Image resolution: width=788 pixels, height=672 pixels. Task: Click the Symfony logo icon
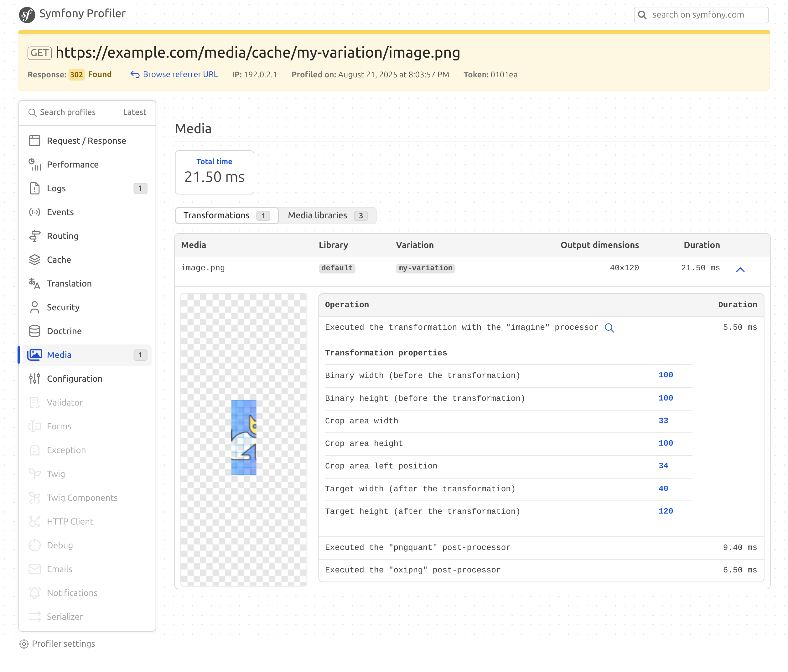point(27,15)
